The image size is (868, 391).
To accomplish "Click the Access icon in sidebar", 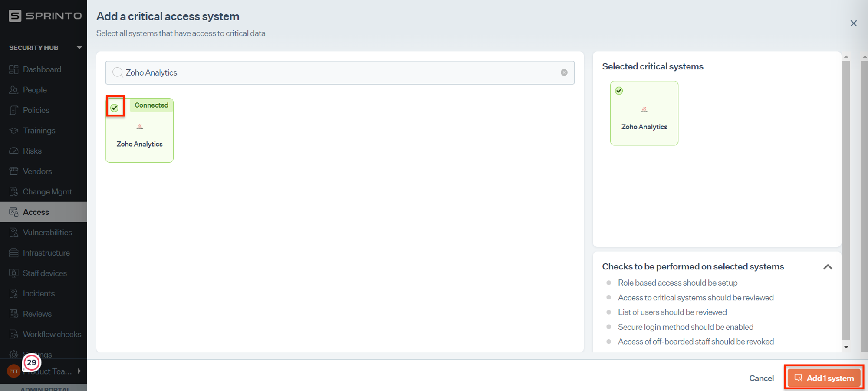I will point(14,212).
